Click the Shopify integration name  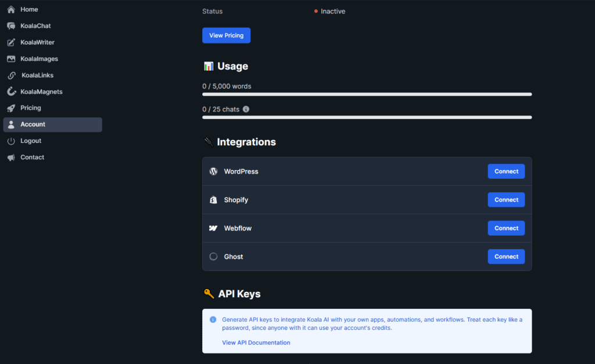(x=236, y=200)
